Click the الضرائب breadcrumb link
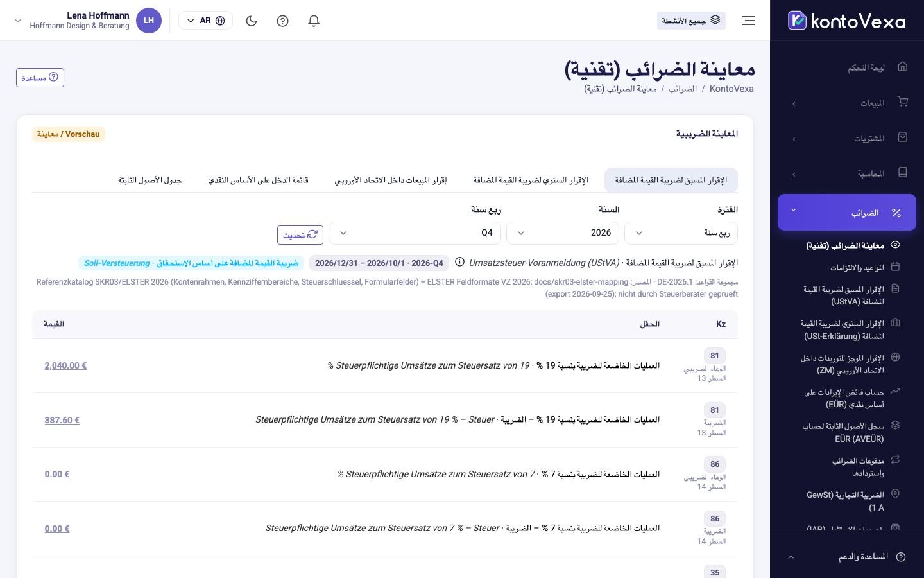This screenshot has height=578, width=924. pos(683,89)
